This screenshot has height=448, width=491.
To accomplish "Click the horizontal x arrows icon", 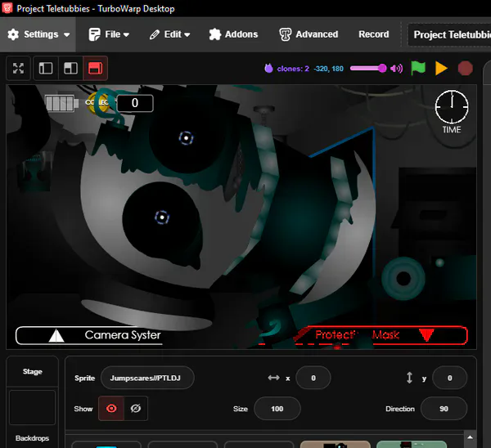I will pos(273,378).
